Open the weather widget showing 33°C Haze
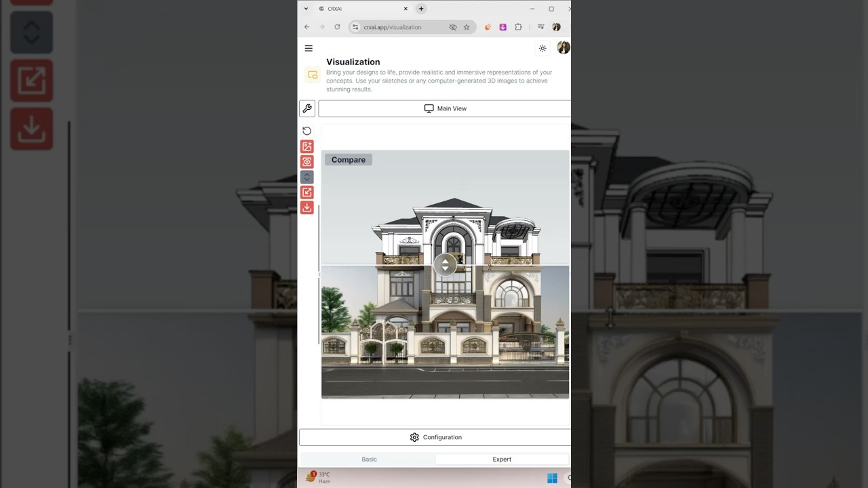The width and height of the screenshot is (868, 488). coord(318,477)
